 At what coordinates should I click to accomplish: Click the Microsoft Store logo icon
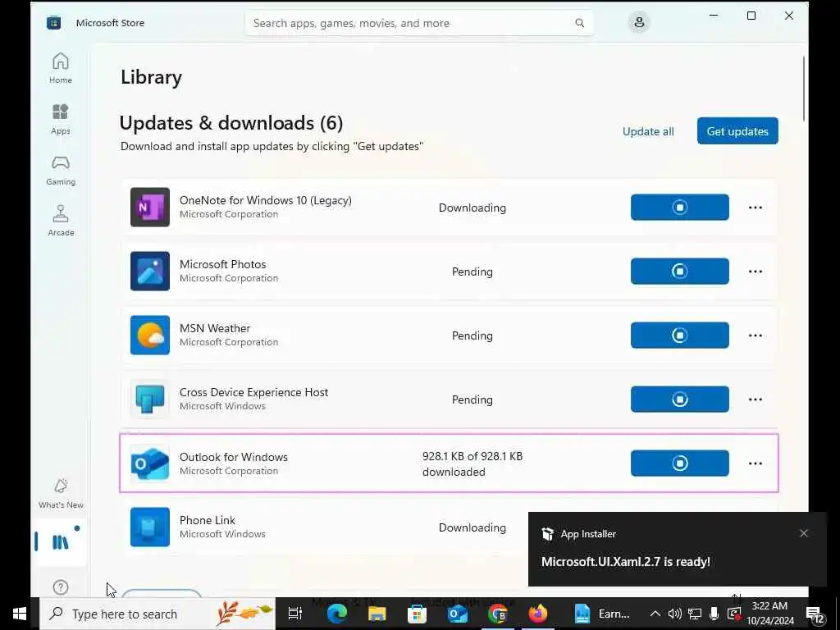coord(53,22)
